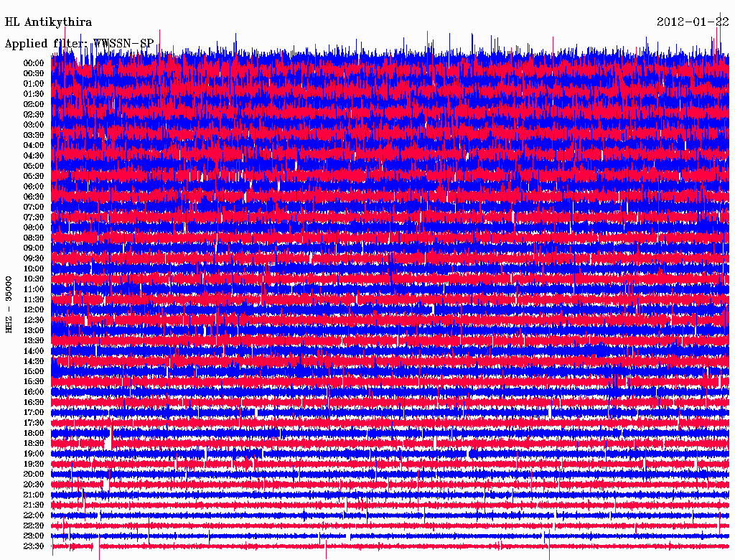Select the 08:30 time label
Viewport: 735px width, 560px height.
coord(34,238)
